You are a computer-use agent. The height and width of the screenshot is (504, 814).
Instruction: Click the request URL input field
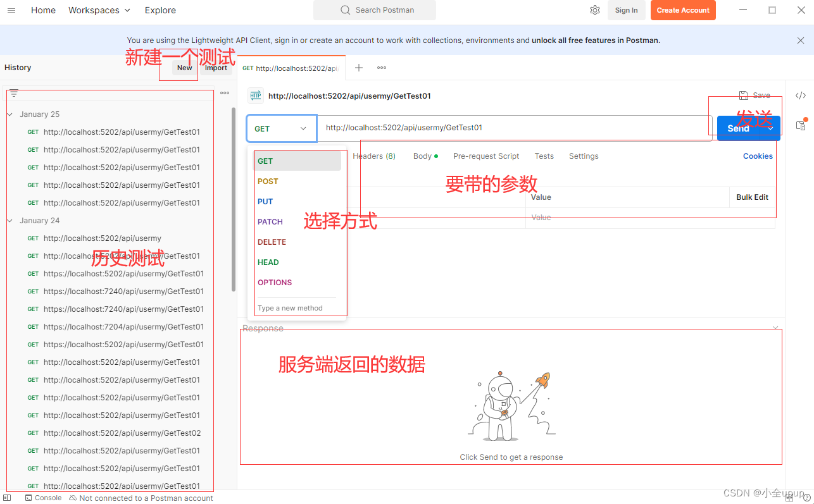(x=514, y=128)
